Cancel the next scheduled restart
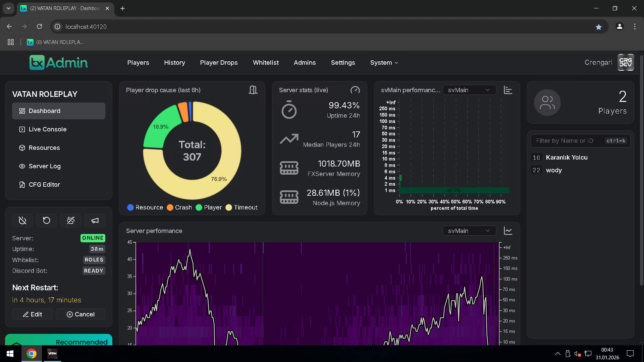Screen dimensions: 644x362 pyautogui.click(x=80, y=314)
